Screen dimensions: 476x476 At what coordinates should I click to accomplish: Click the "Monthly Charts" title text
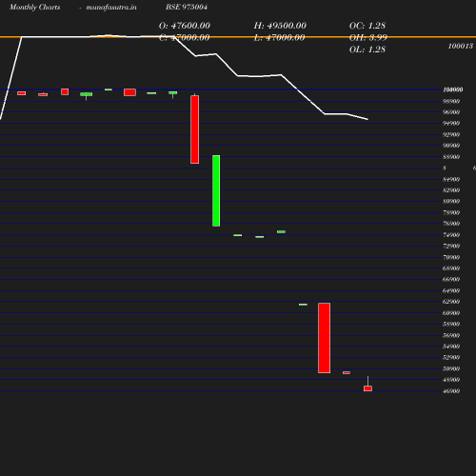click(35, 7)
